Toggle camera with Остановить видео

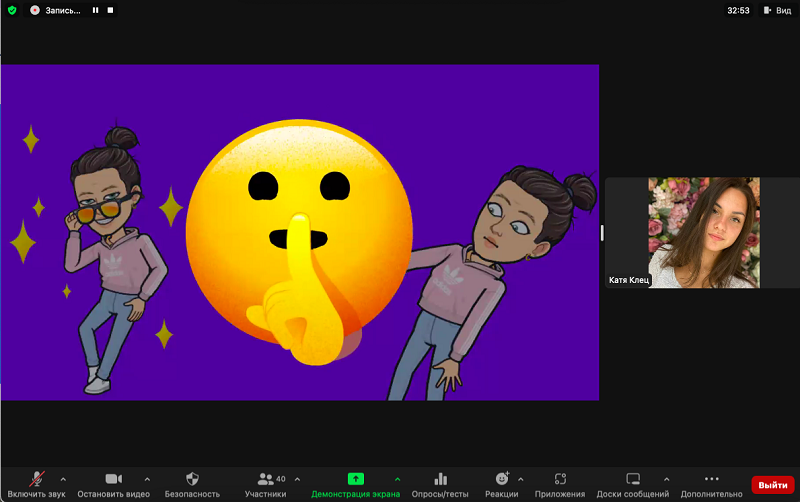[x=113, y=485]
